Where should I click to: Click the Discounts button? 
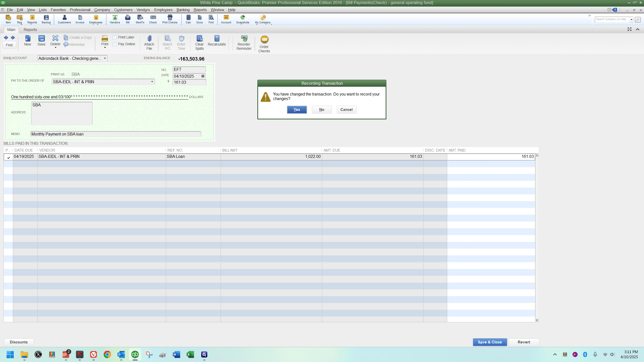tap(19, 342)
